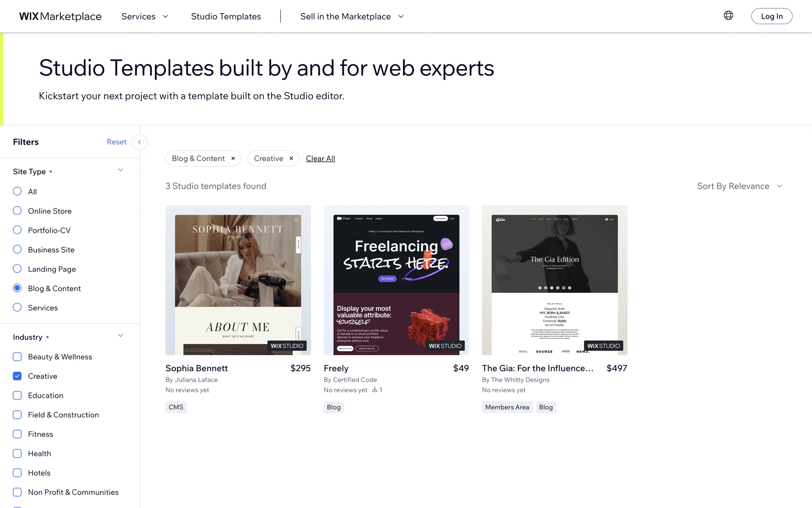This screenshot has height=508, width=812.
Task: Click the globe language selector icon
Action: pos(728,16)
